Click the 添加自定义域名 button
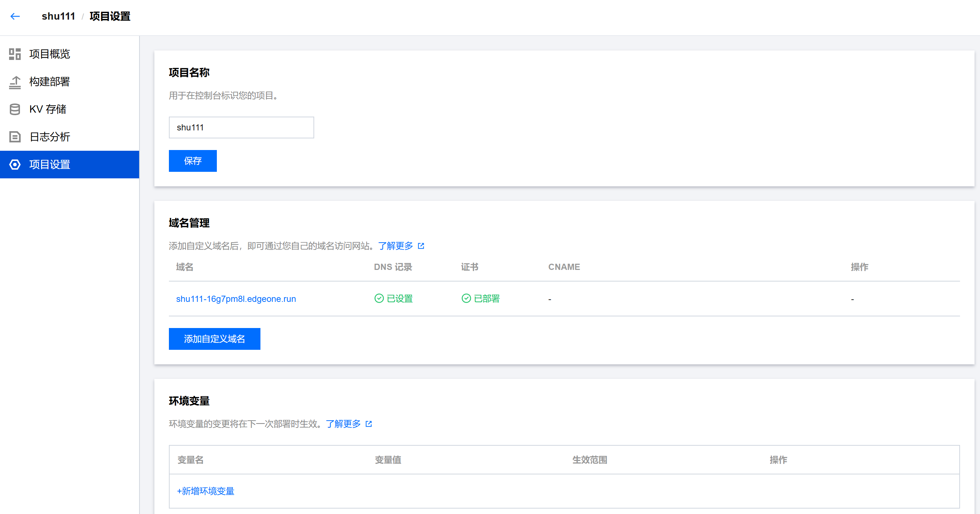Image resolution: width=980 pixels, height=514 pixels. (x=215, y=339)
